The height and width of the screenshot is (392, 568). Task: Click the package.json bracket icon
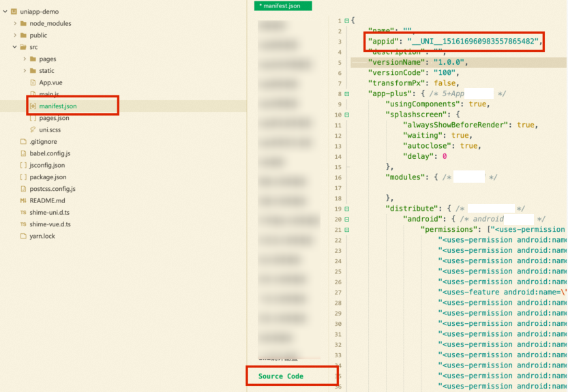tap(24, 177)
